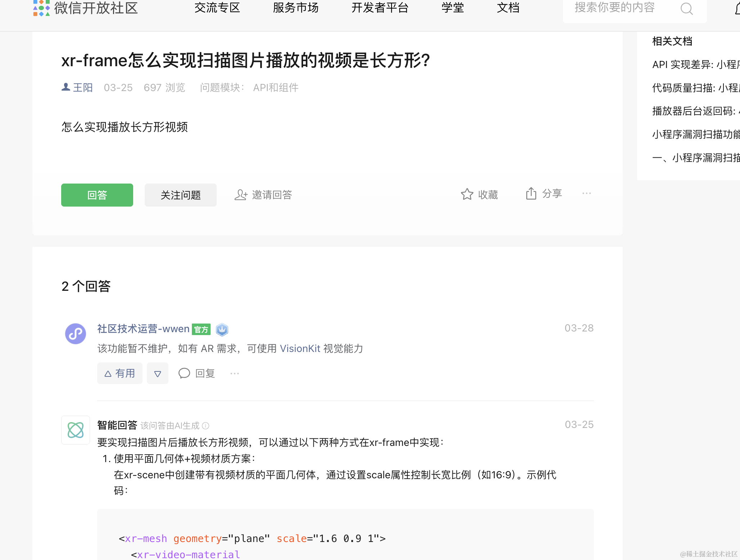Downvote the answer with the down-triangle button
The height and width of the screenshot is (560, 740).
158,374
